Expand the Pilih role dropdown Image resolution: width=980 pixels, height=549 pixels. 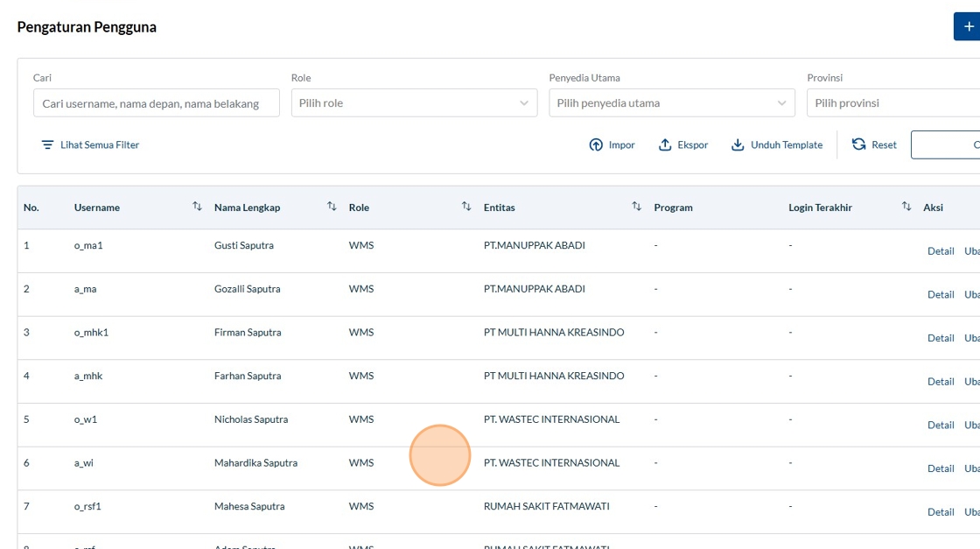point(414,103)
